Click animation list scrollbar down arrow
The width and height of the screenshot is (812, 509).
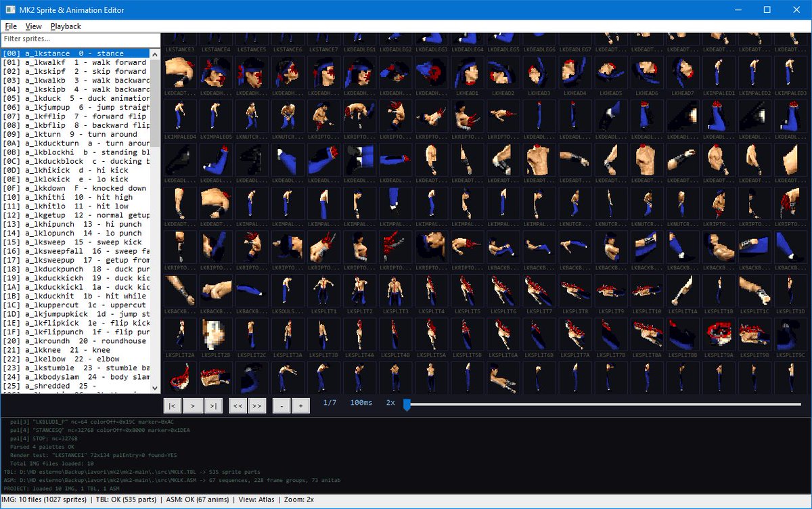click(x=155, y=387)
